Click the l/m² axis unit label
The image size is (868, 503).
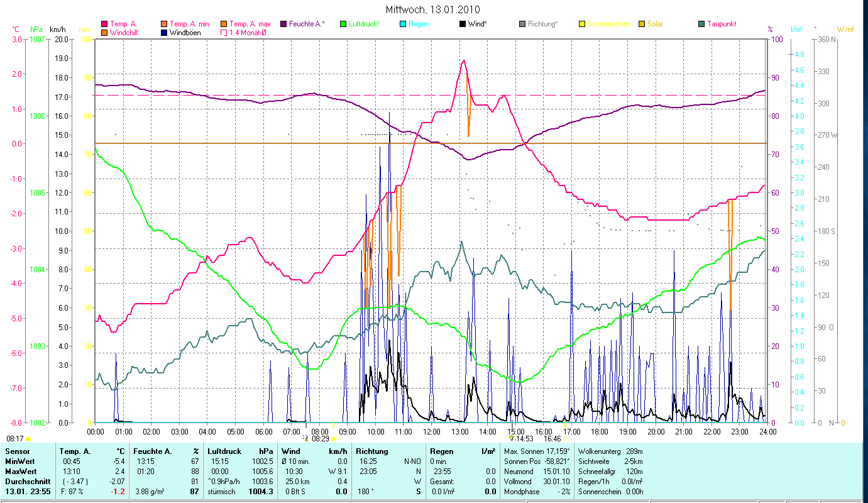point(796,30)
